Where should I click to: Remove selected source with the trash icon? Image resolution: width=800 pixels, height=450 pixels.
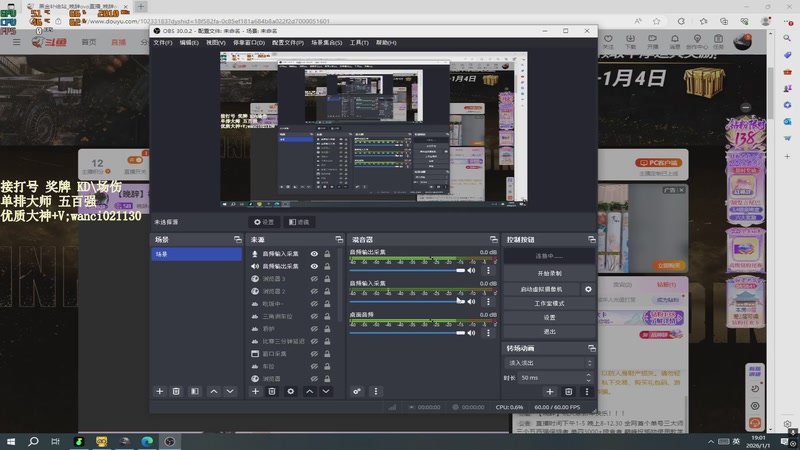pos(272,391)
